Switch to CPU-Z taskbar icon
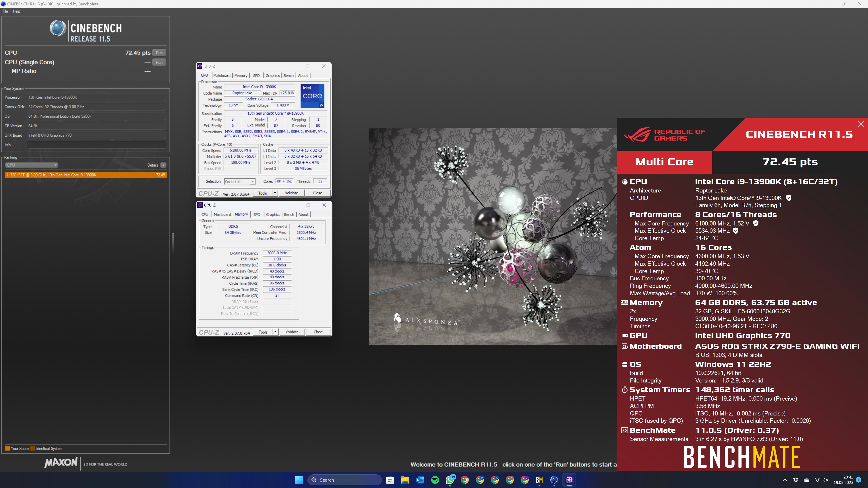Viewport: 868px width, 488px height. pyautogui.click(x=569, y=480)
